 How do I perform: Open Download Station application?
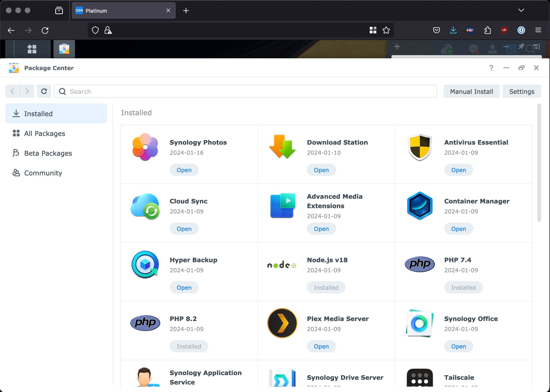point(321,170)
